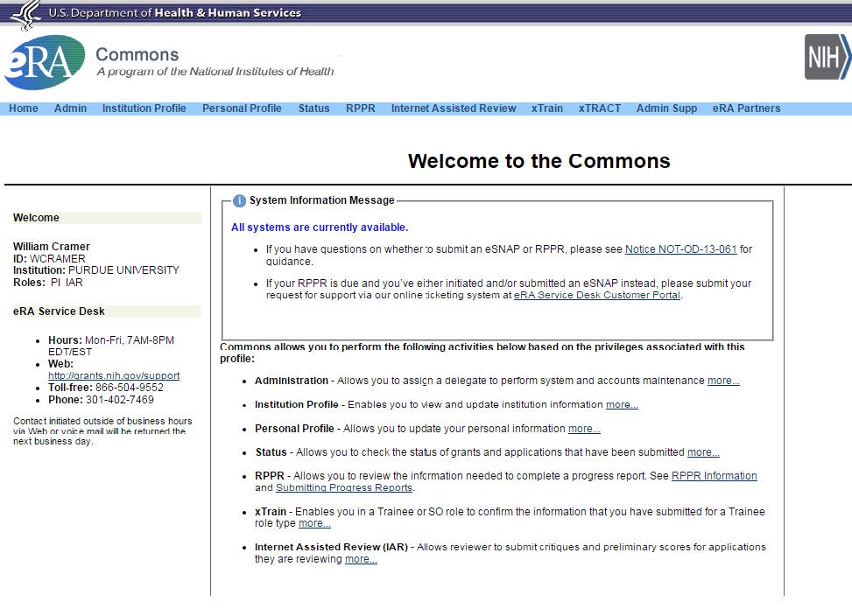
Task: Click more link for Internet Assisted Review
Action: click(x=361, y=559)
